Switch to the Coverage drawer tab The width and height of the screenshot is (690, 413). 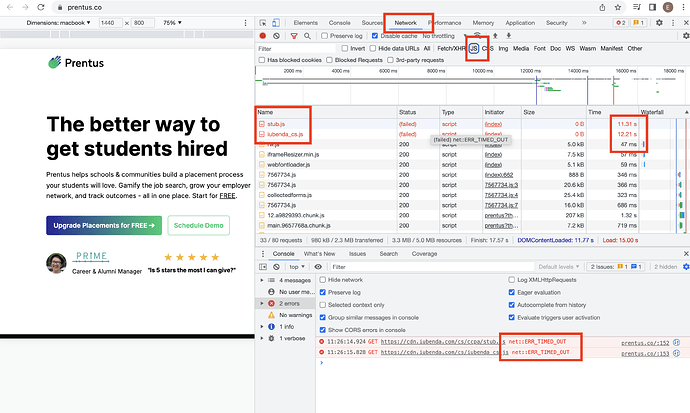[424, 254]
